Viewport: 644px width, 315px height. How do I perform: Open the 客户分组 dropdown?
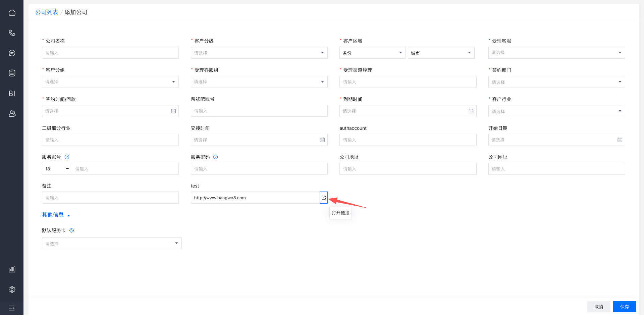(110, 82)
